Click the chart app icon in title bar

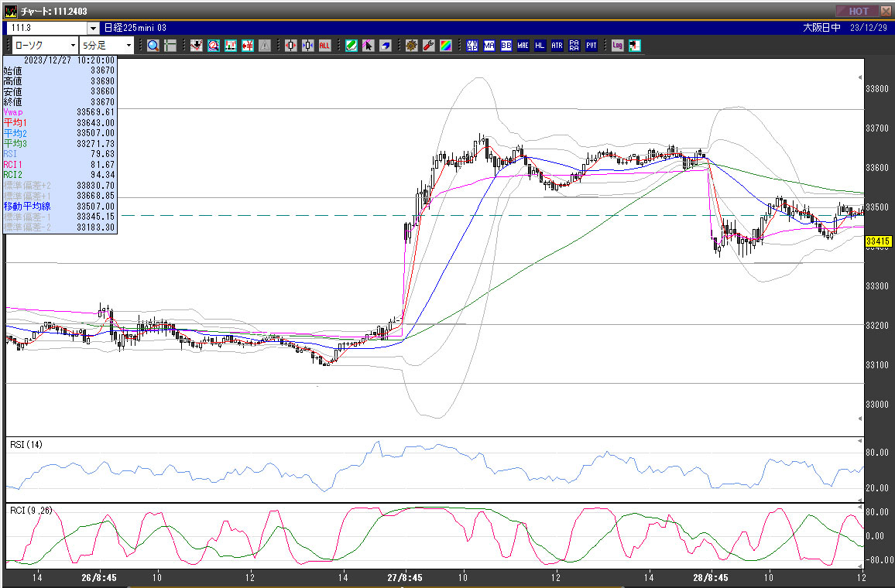(10, 11)
